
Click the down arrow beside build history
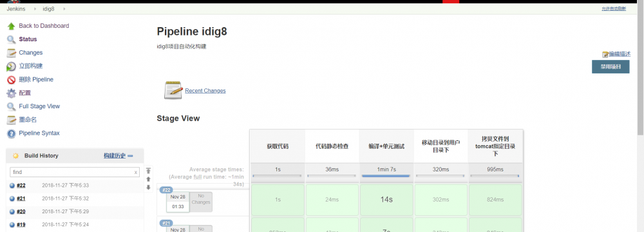pyautogui.click(x=149, y=188)
